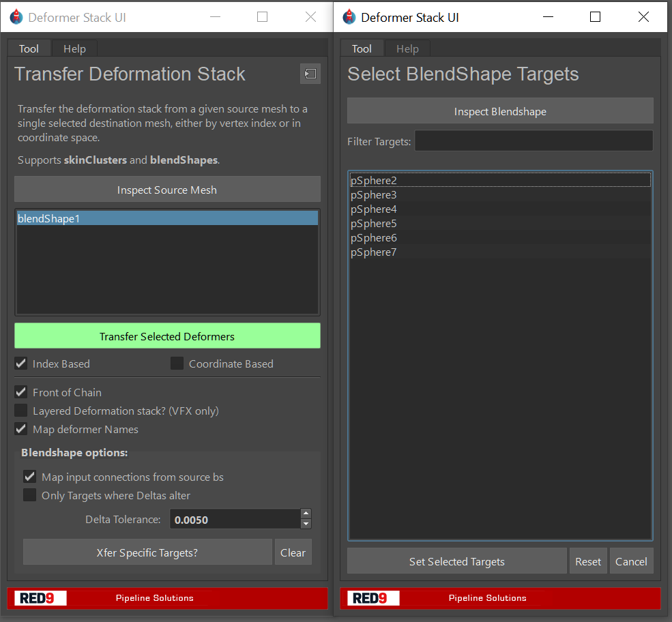The image size is (672, 622).
Task: Toggle Map input connections from source bs
Action: pyautogui.click(x=29, y=477)
